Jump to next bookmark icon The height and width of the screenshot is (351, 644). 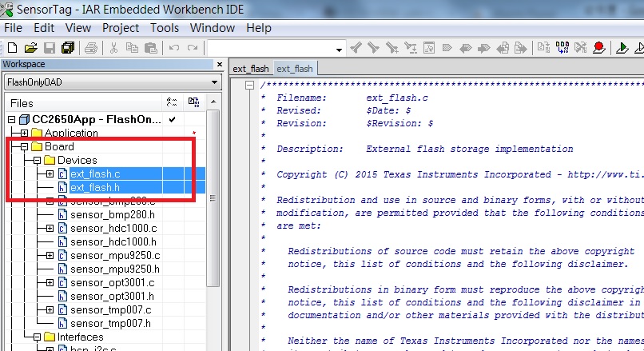(x=483, y=49)
